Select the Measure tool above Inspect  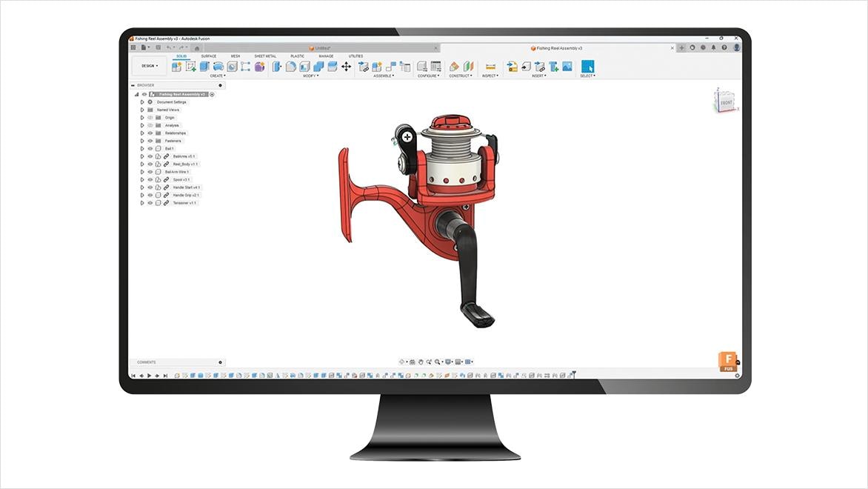[x=490, y=67]
